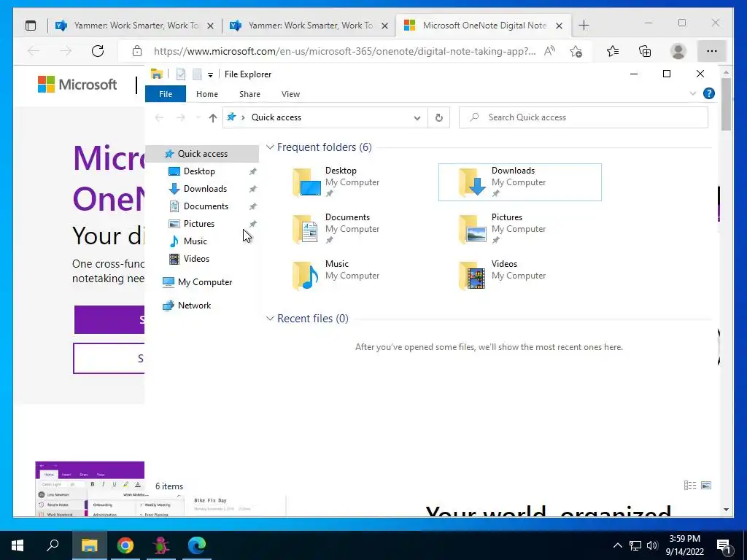Click Microsoft logo link on webpage
This screenshot has height=560, width=747.
pyautogui.click(x=77, y=85)
